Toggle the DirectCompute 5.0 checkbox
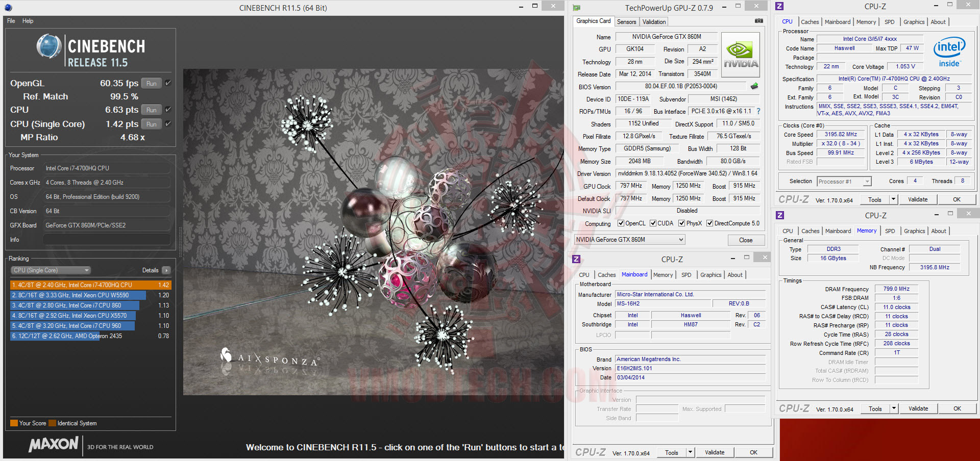 pos(709,223)
